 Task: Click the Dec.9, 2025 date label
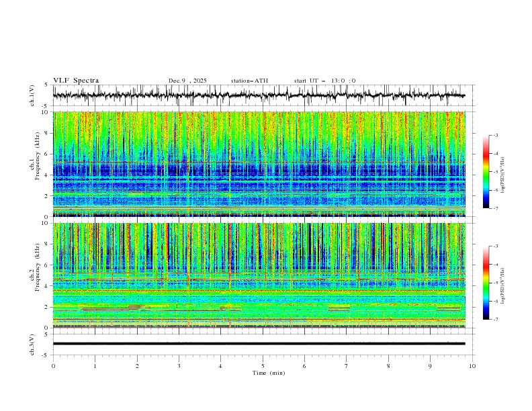pyautogui.click(x=187, y=81)
